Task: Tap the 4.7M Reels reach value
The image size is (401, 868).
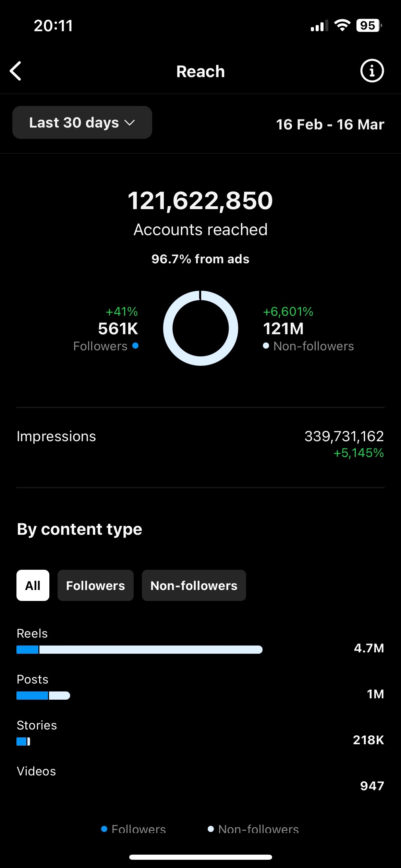Action: tap(369, 648)
